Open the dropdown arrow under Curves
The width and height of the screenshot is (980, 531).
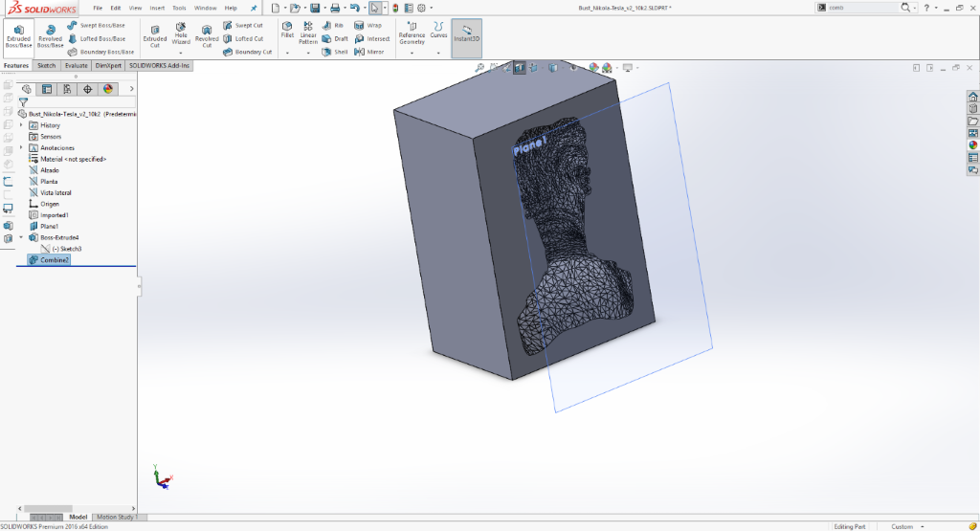click(x=438, y=54)
